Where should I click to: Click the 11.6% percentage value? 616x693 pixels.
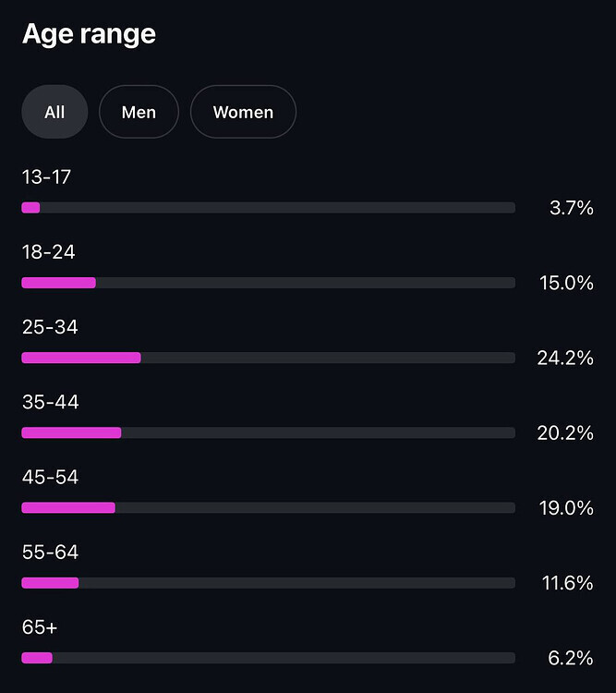click(x=566, y=583)
